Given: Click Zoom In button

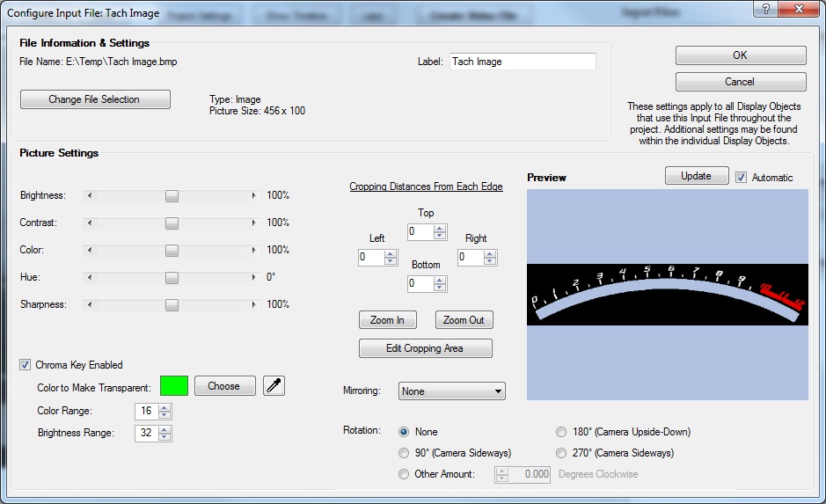Looking at the screenshot, I should pos(388,320).
